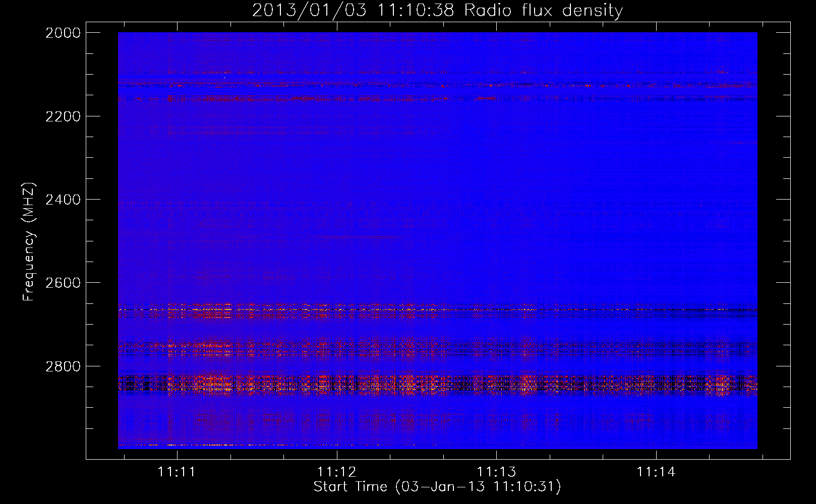Select the 2600 frequency tick label
This screenshot has width=816, height=504.
pos(63,283)
